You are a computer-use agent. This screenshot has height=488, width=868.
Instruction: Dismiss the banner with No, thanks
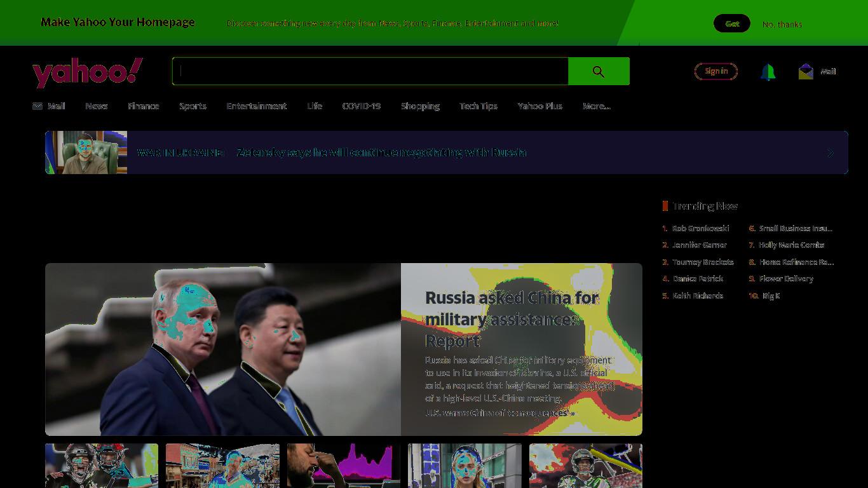click(x=782, y=24)
